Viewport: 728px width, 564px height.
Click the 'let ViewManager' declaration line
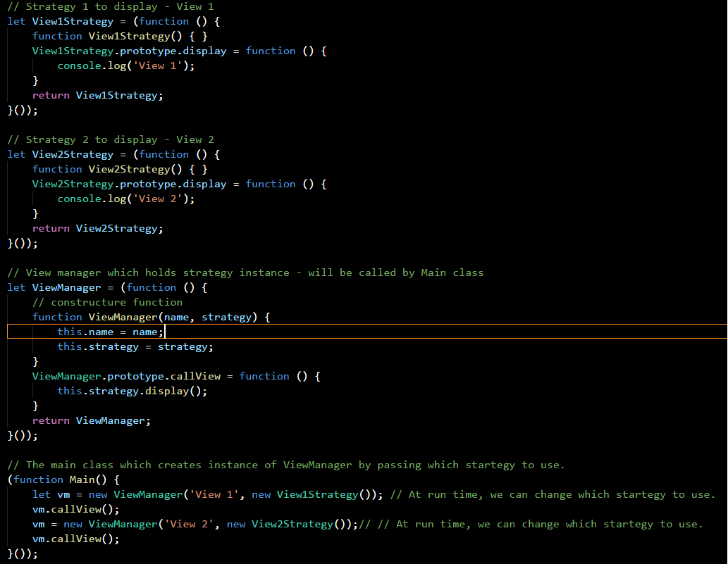click(66, 287)
